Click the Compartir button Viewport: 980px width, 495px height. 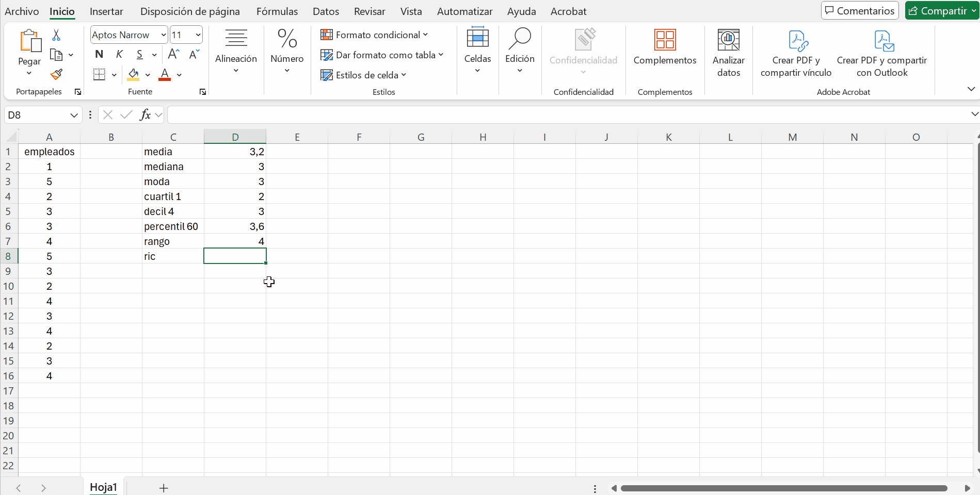(x=939, y=11)
